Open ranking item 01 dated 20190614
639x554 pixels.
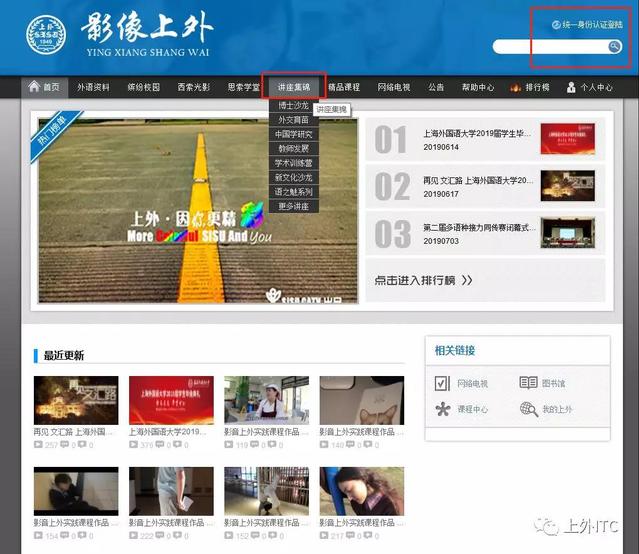point(485,139)
